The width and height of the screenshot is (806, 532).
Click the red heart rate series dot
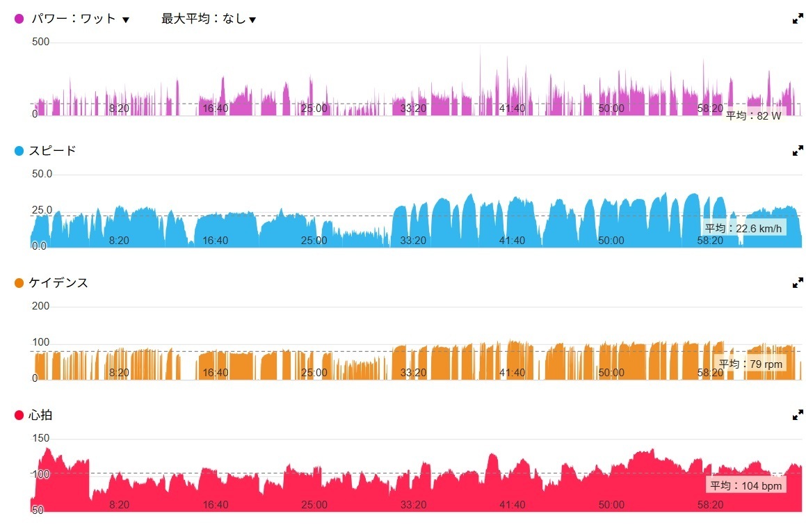[19, 415]
